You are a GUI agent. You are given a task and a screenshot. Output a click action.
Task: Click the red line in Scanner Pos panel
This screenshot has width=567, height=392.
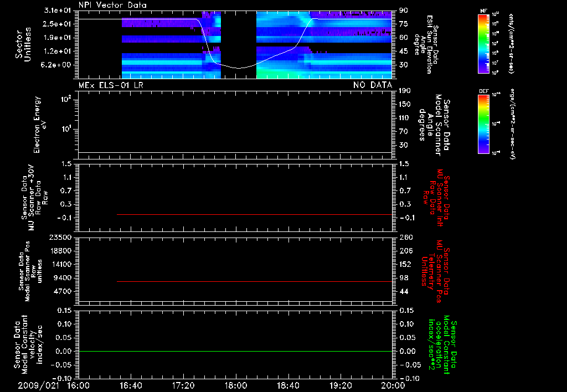click(254, 281)
